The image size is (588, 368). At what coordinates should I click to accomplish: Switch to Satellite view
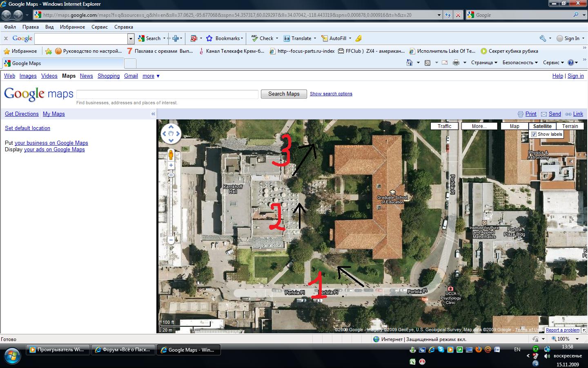click(x=542, y=126)
